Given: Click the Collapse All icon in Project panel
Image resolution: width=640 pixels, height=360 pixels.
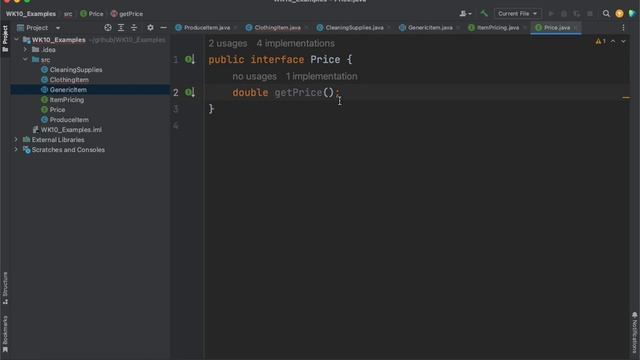Looking at the screenshot, I should (134, 28).
